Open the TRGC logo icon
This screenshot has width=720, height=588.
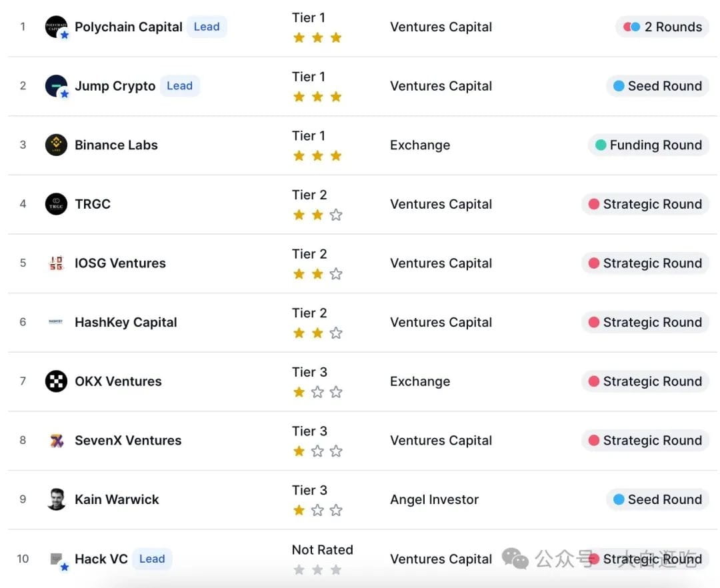tap(56, 204)
